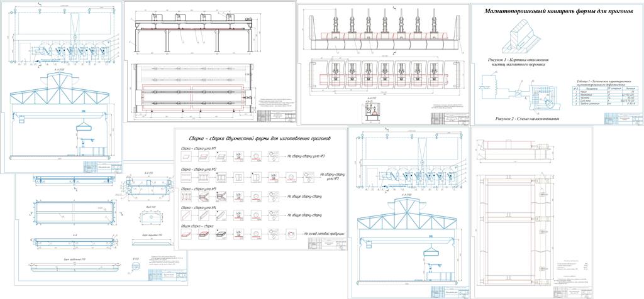Click caption "Рисунок 2 - Схема намагничивания"
The width and height of the screenshot is (644, 299).
point(528,119)
